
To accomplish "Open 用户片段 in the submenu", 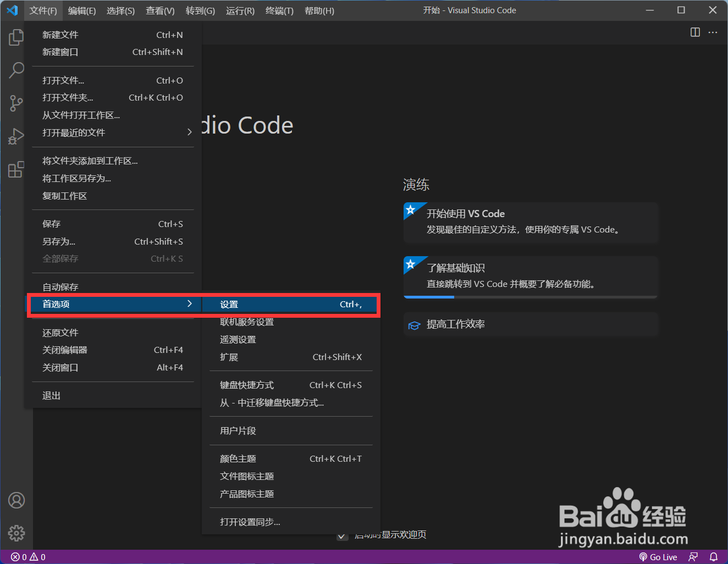I will pyautogui.click(x=290, y=431).
